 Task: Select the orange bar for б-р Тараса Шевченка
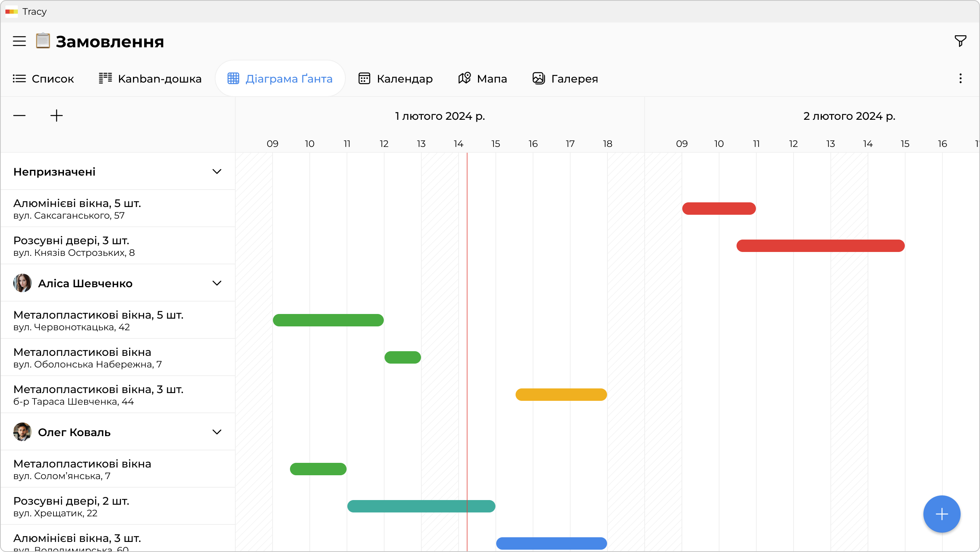(x=561, y=395)
